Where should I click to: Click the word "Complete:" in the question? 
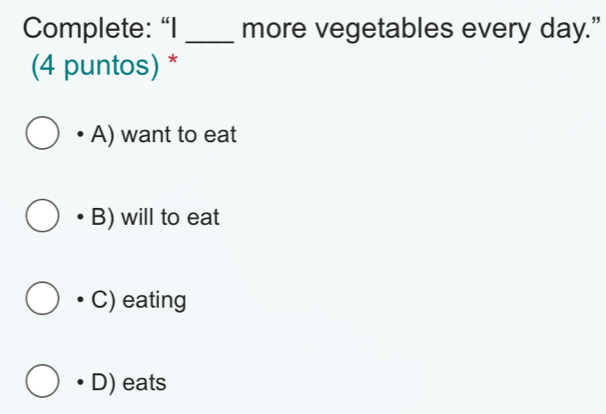coord(85,28)
